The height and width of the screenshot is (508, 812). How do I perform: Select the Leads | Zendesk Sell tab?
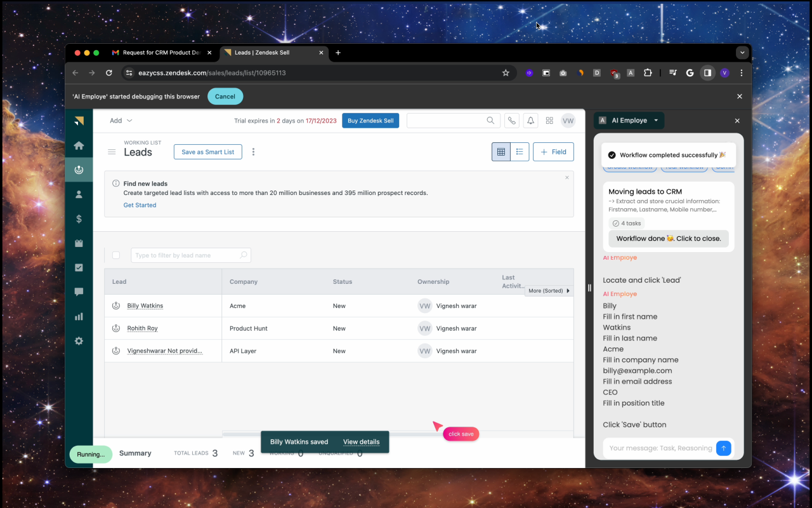pos(274,53)
